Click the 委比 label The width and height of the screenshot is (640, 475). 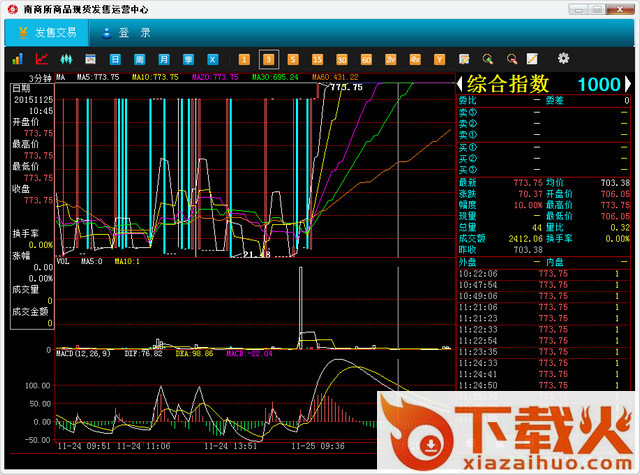pyautogui.click(x=467, y=100)
